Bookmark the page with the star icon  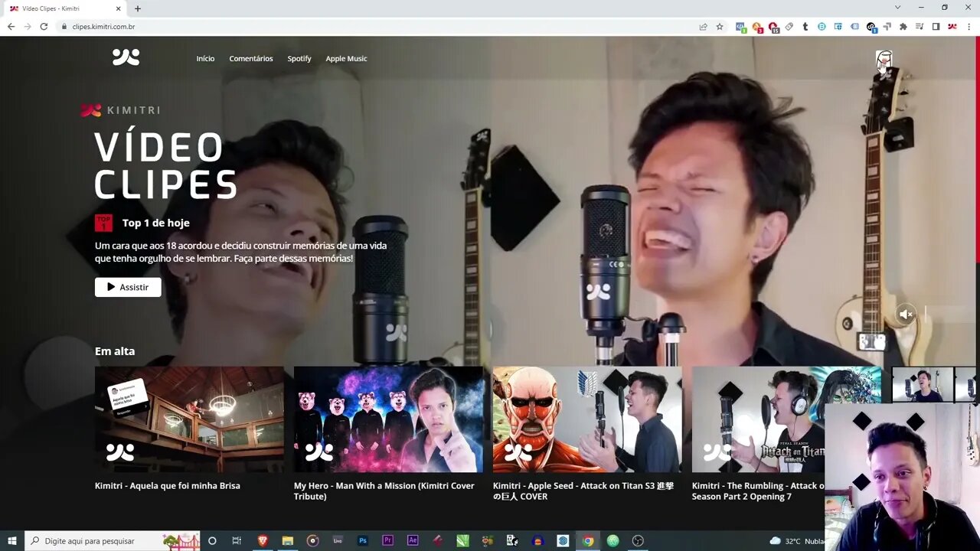click(720, 26)
